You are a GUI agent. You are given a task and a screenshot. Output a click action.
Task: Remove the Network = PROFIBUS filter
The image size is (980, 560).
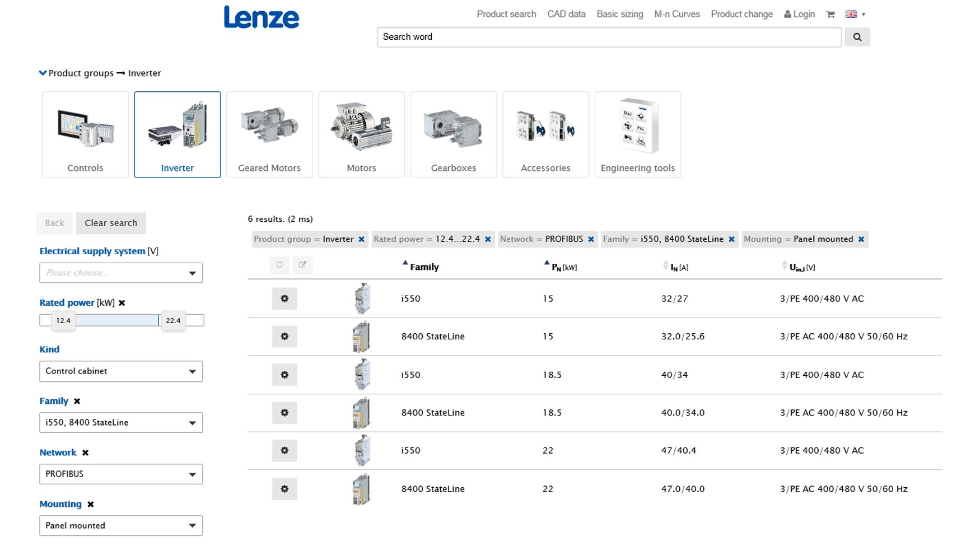(591, 239)
